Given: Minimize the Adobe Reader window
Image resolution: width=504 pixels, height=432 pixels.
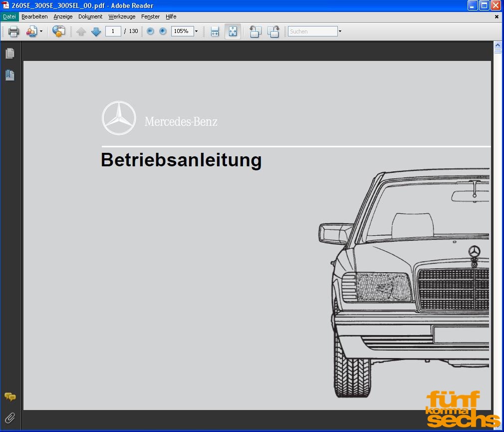Looking at the screenshot, I should pos(472,5).
